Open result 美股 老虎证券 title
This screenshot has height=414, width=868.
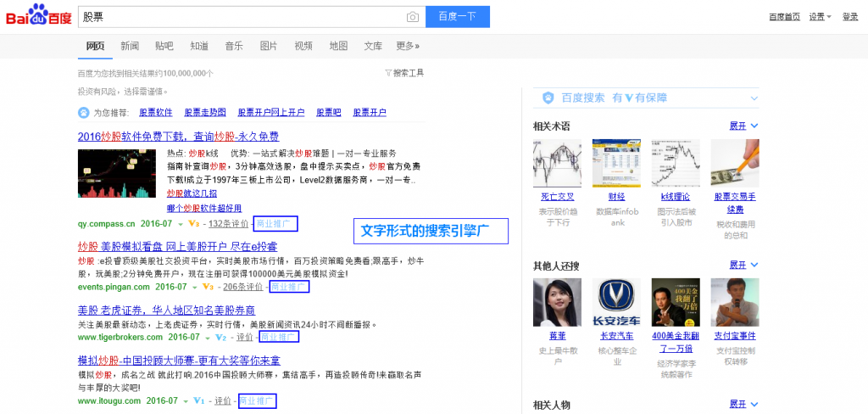tap(167, 310)
